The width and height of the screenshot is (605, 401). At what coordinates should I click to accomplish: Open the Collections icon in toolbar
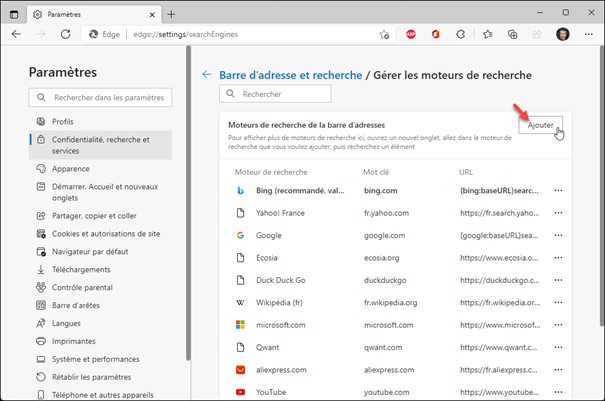tap(511, 33)
